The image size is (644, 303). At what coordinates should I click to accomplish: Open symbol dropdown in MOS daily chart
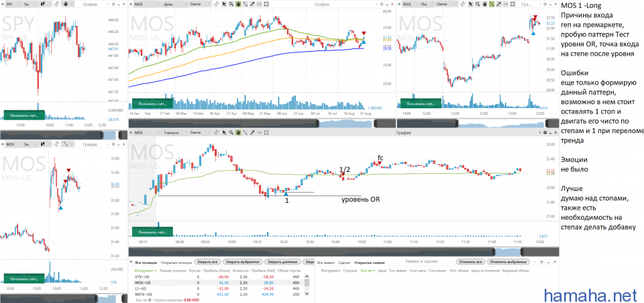click(x=148, y=4)
